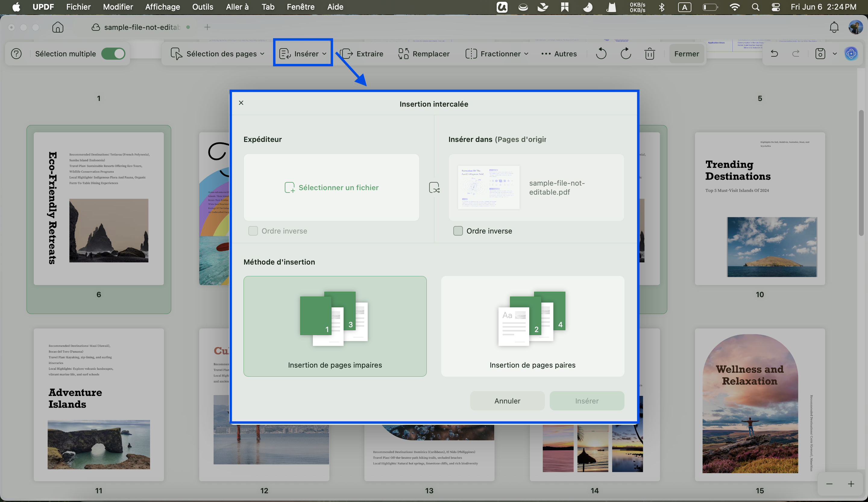Click the swap files shuffle icon

(434, 188)
